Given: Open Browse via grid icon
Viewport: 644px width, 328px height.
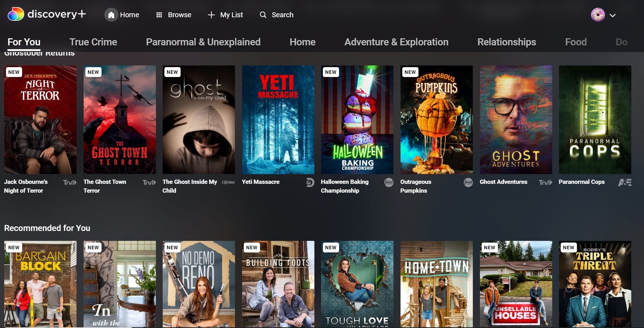Looking at the screenshot, I should [159, 15].
